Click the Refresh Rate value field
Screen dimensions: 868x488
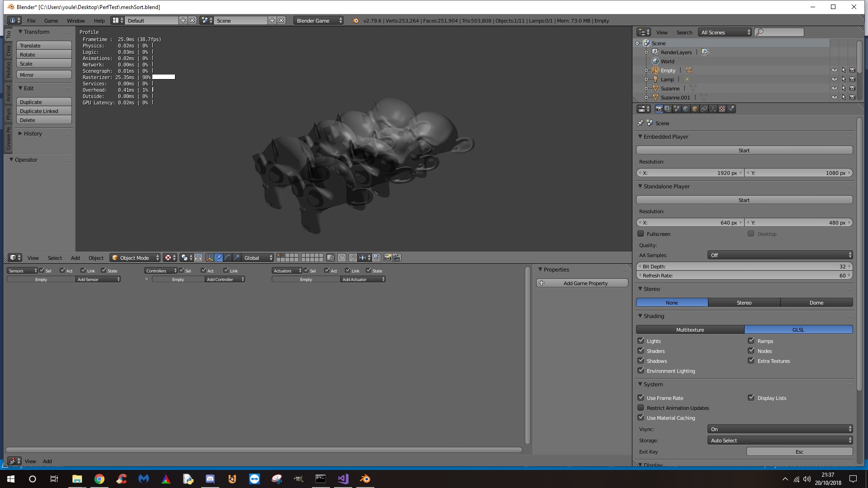point(744,275)
